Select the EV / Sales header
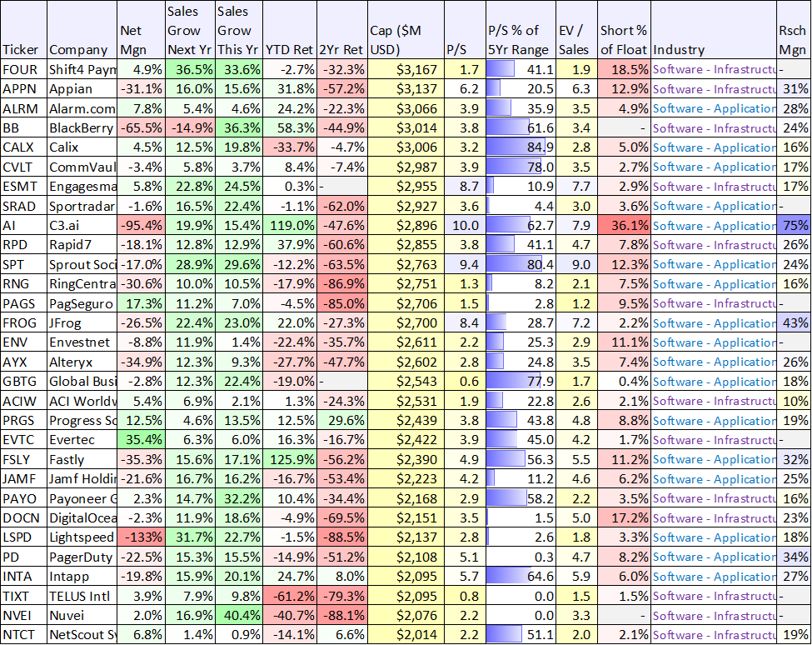 tap(577, 29)
